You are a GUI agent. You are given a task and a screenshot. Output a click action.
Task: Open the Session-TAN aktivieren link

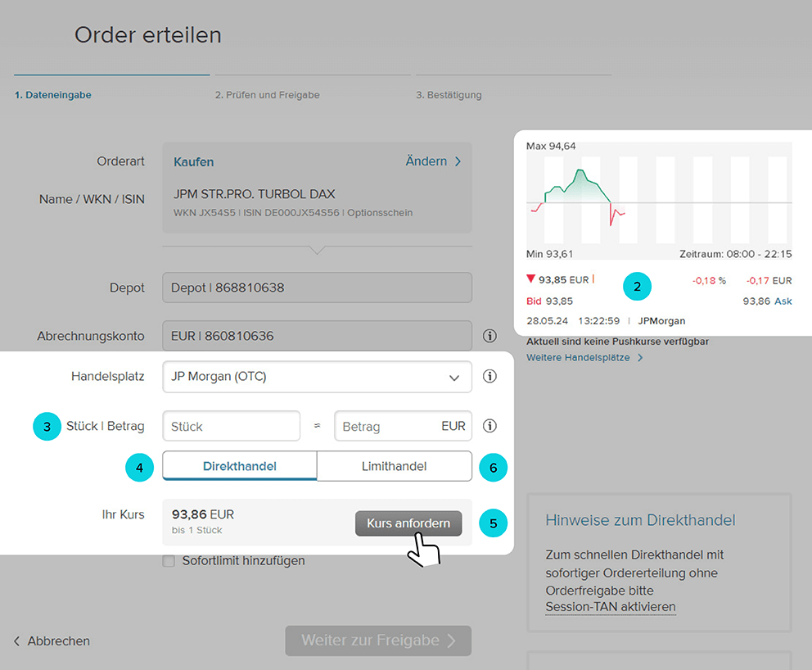point(610,606)
